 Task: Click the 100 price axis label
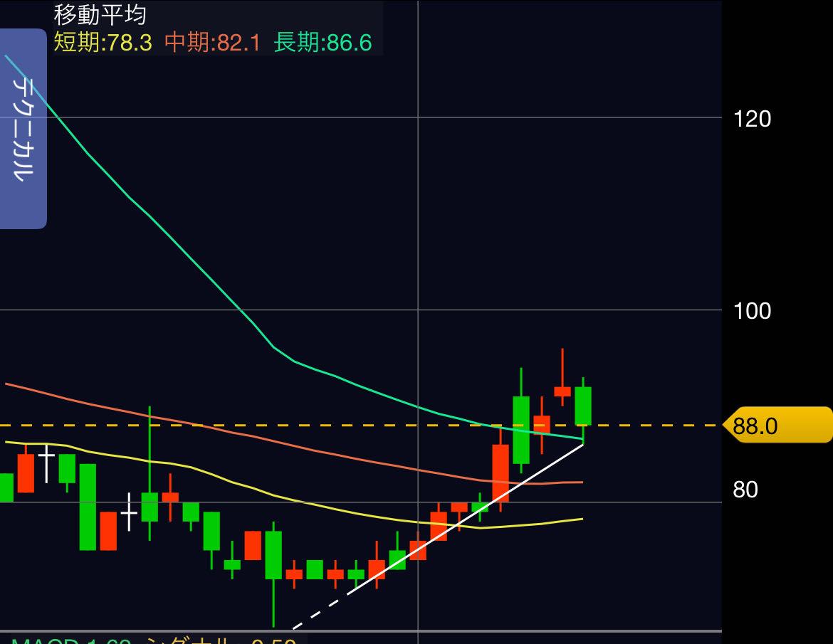[x=752, y=311]
